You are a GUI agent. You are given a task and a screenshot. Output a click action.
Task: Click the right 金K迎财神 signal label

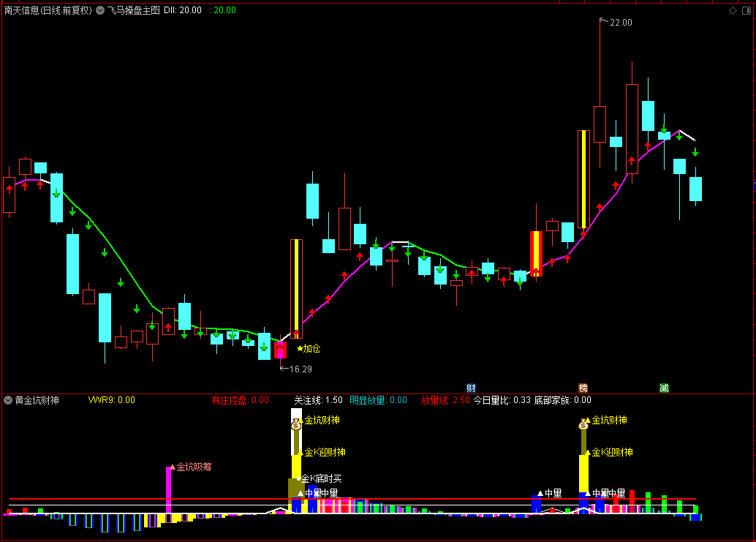point(612,452)
